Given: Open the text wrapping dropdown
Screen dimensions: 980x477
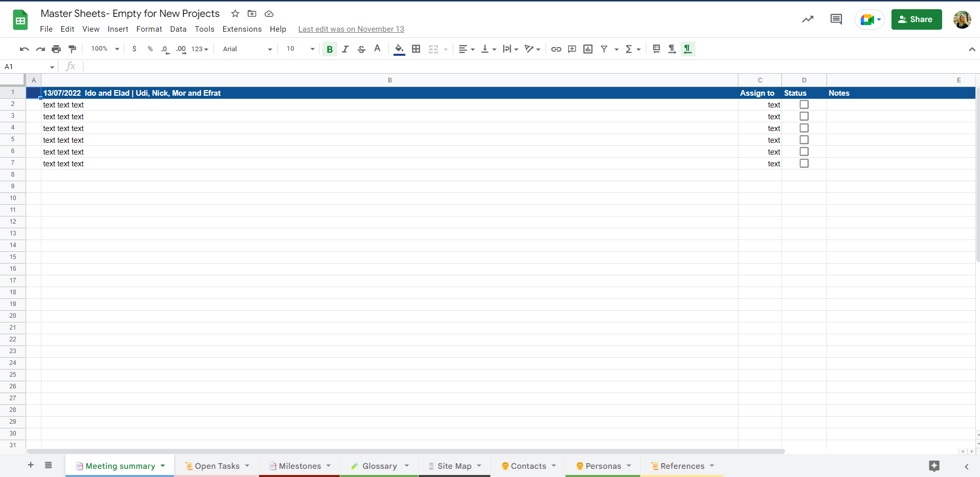Looking at the screenshot, I should pyautogui.click(x=510, y=49).
